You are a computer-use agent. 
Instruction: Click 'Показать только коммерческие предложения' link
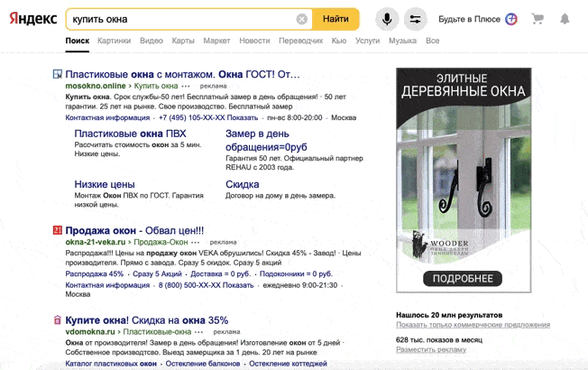click(473, 325)
